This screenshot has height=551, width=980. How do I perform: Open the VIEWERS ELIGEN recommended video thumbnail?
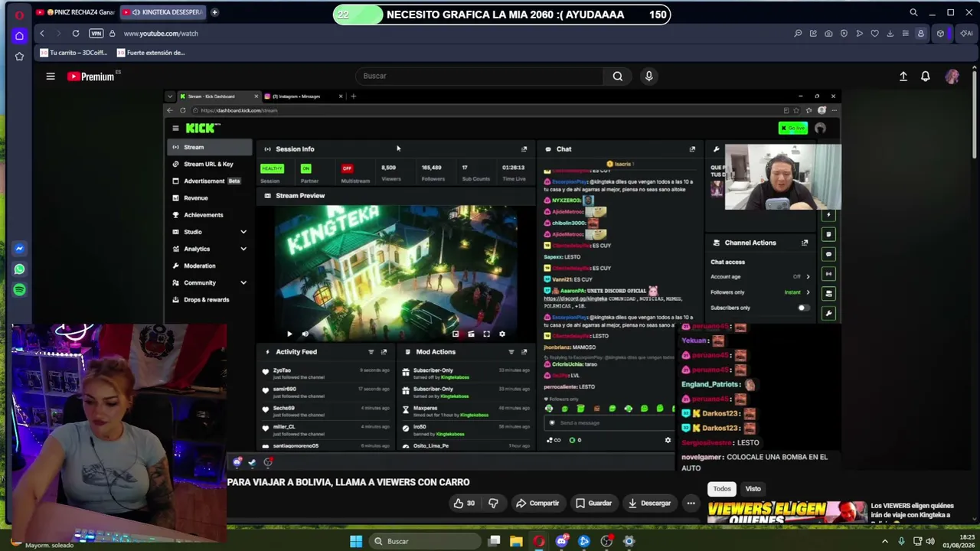coord(787,513)
